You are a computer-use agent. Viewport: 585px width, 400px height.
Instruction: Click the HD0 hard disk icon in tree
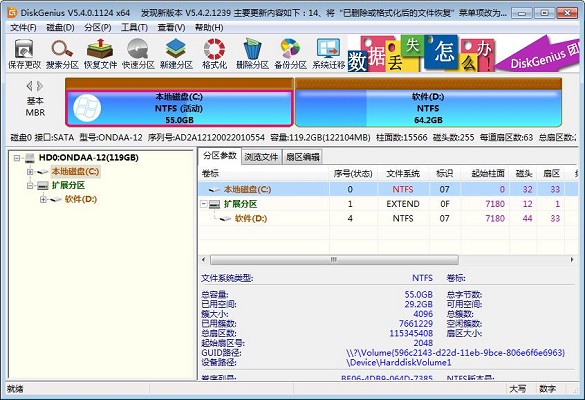[x=30, y=158]
